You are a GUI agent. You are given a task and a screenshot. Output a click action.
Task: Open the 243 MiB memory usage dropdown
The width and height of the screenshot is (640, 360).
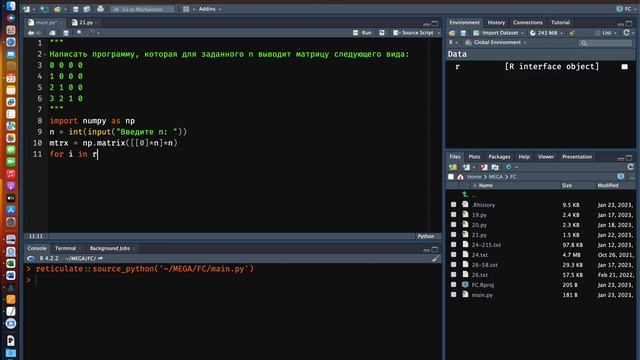(x=547, y=33)
